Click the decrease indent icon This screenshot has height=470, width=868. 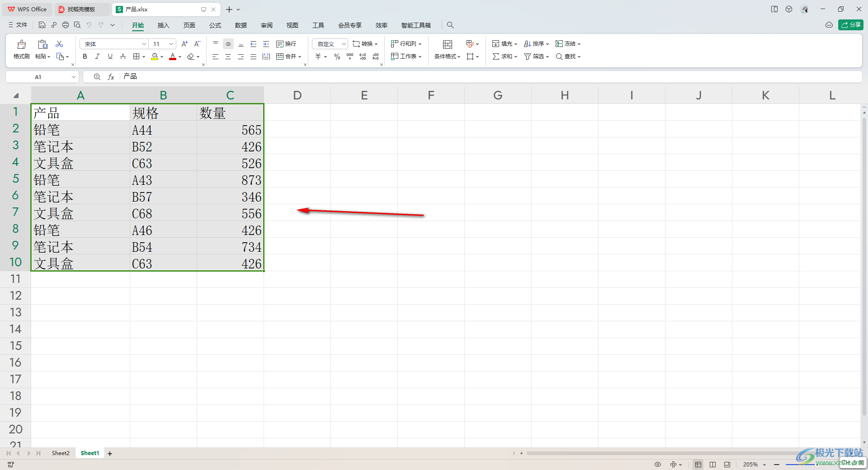click(x=254, y=44)
